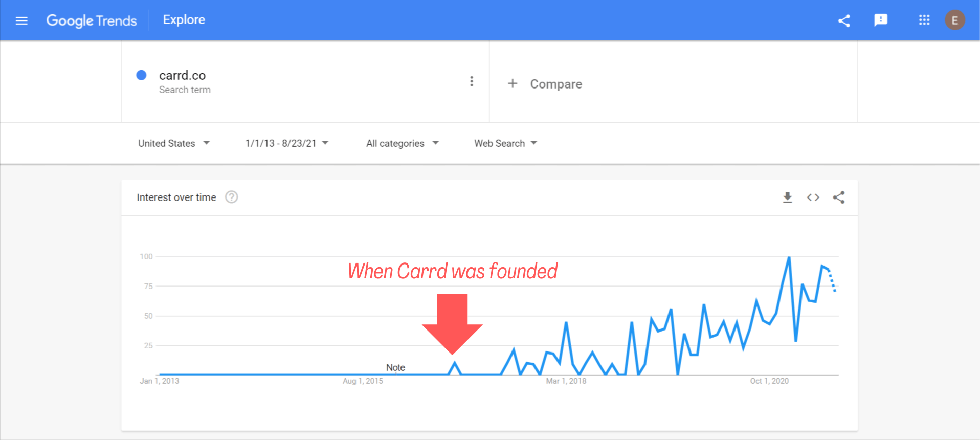The height and width of the screenshot is (440, 980).
Task: Download the interest over time CSV
Action: point(788,197)
